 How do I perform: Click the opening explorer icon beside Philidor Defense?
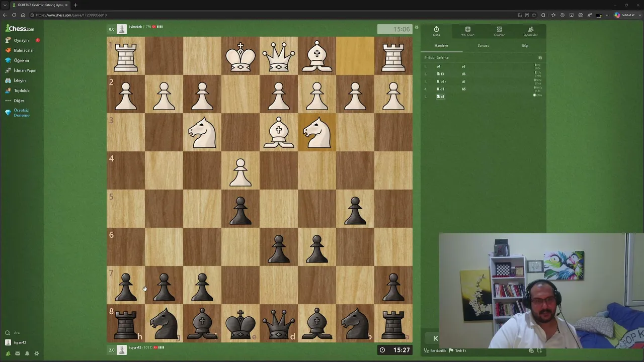pyautogui.click(x=540, y=58)
